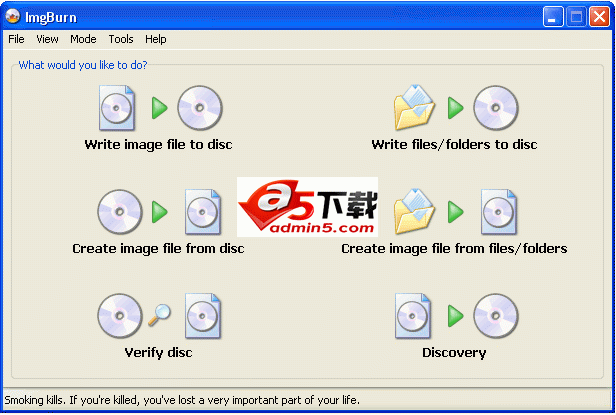Screen dimensions: 616x415
Task: Click the destination disc icon above Discovery
Action: pos(495,316)
